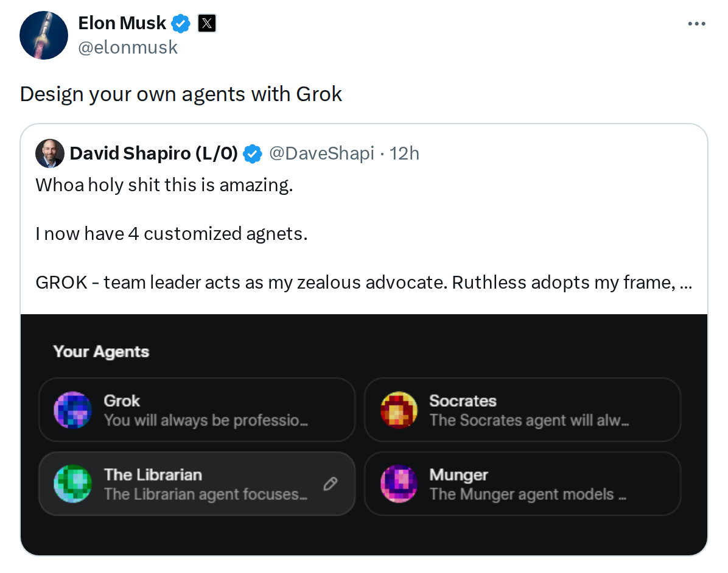Image resolution: width=728 pixels, height=573 pixels.
Task: Click the @elonmusk handle
Action: 128,47
